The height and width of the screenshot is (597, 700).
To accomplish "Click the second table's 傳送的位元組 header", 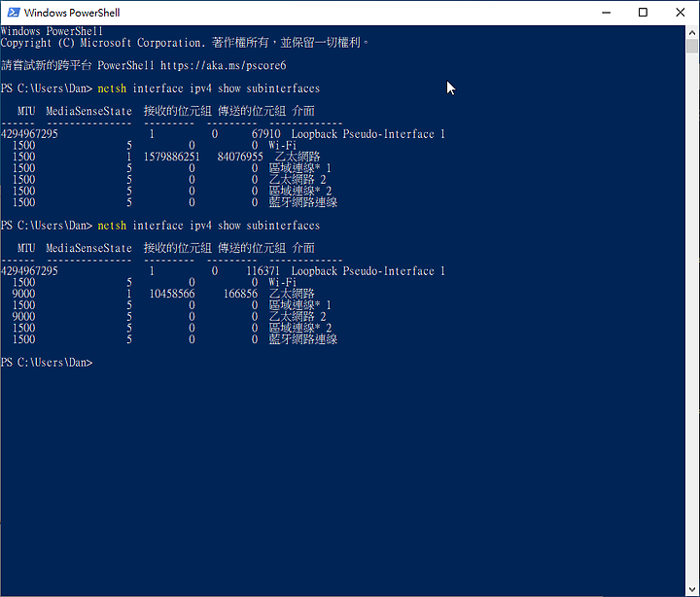I will (x=252, y=248).
